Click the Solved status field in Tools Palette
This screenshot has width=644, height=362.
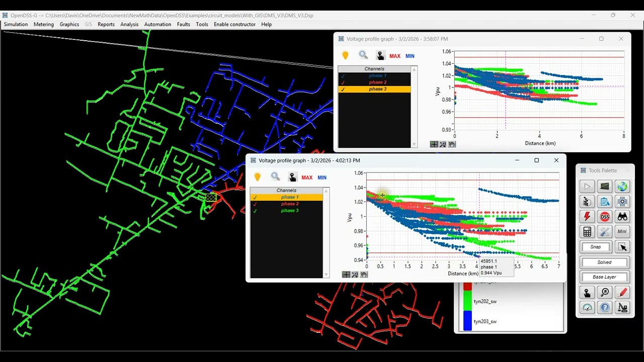[604, 262]
